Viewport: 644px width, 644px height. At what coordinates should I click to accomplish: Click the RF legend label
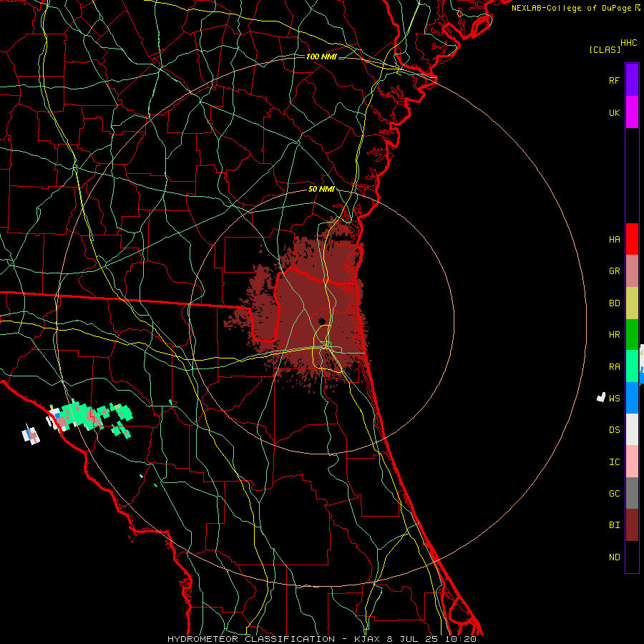coord(614,80)
